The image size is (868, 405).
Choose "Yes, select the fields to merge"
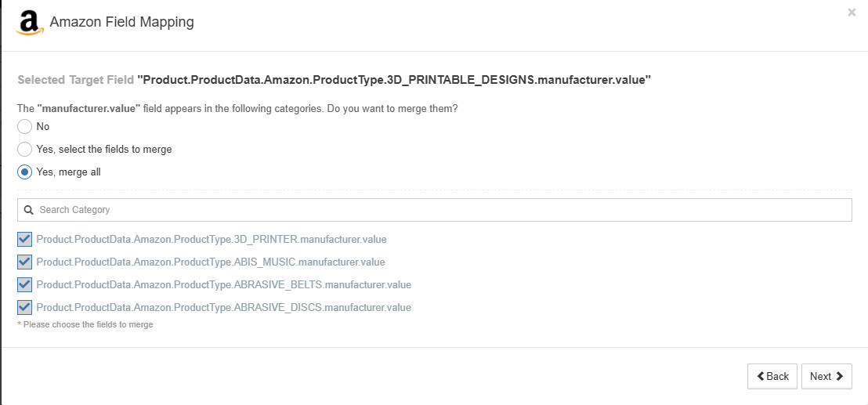[24, 150]
